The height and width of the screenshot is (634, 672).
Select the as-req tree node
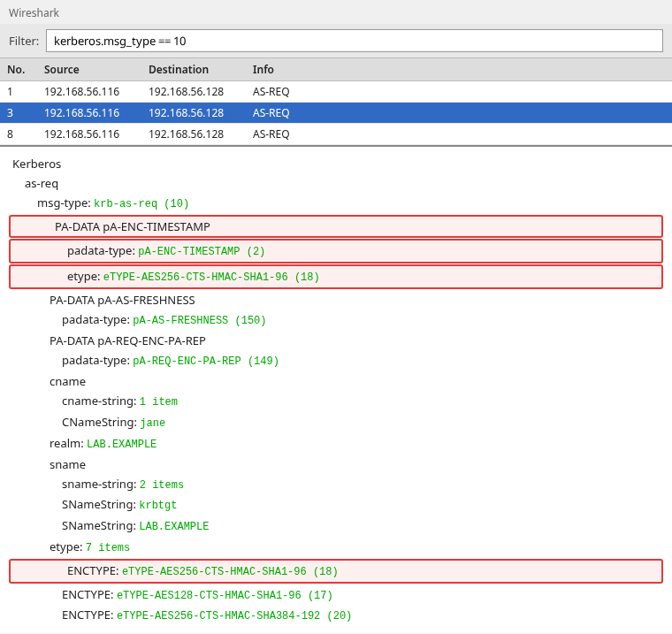[x=42, y=183]
